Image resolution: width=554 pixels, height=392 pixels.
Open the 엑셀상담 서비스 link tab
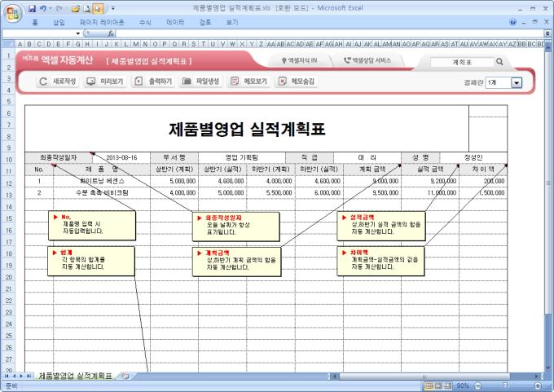point(367,61)
